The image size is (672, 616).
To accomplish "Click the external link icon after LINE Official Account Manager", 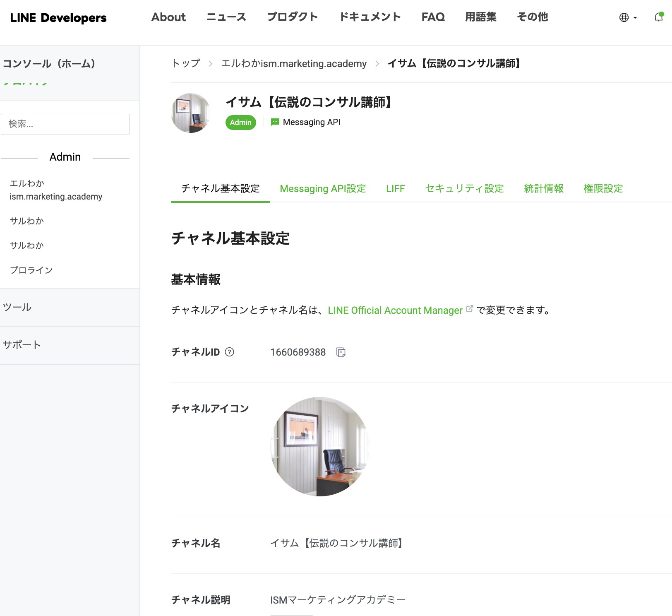I will (x=469, y=309).
